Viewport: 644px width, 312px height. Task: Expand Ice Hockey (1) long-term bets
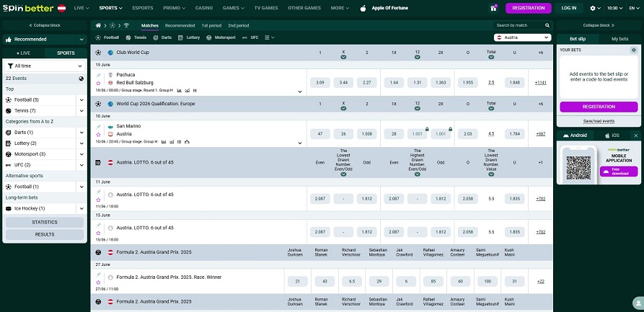81,208
